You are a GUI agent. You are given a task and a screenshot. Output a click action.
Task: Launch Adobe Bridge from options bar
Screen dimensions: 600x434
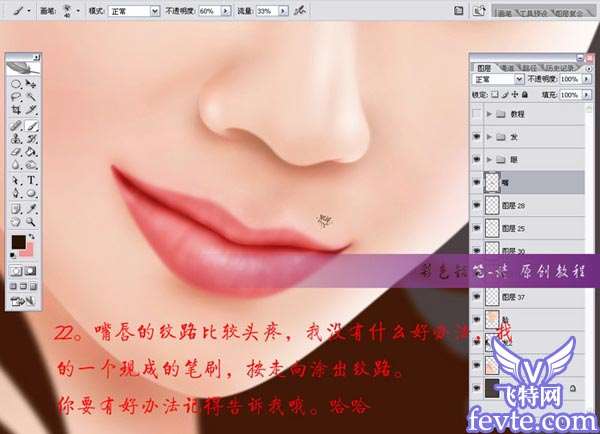479,11
